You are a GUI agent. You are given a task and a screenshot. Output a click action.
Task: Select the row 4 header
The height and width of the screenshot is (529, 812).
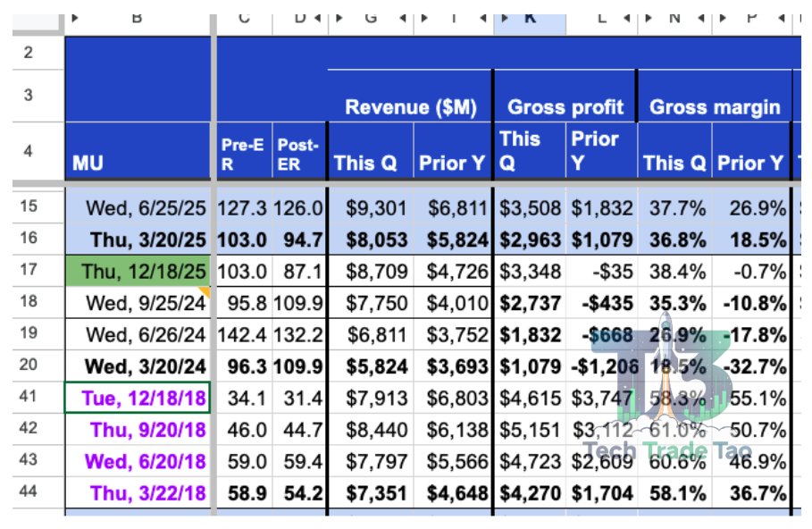point(38,151)
